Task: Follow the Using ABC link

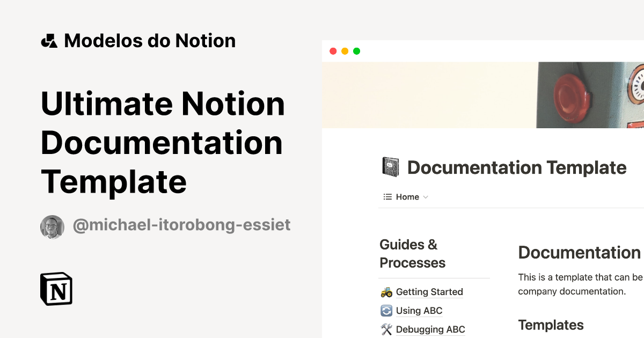Action: tap(419, 311)
